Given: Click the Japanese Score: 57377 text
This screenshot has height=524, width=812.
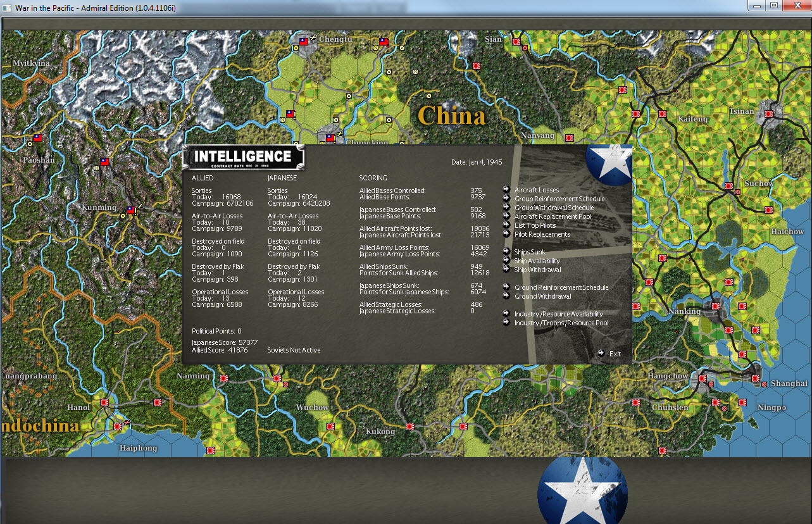Looking at the screenshot, I should pyautogui.click(x=225, y=342).
